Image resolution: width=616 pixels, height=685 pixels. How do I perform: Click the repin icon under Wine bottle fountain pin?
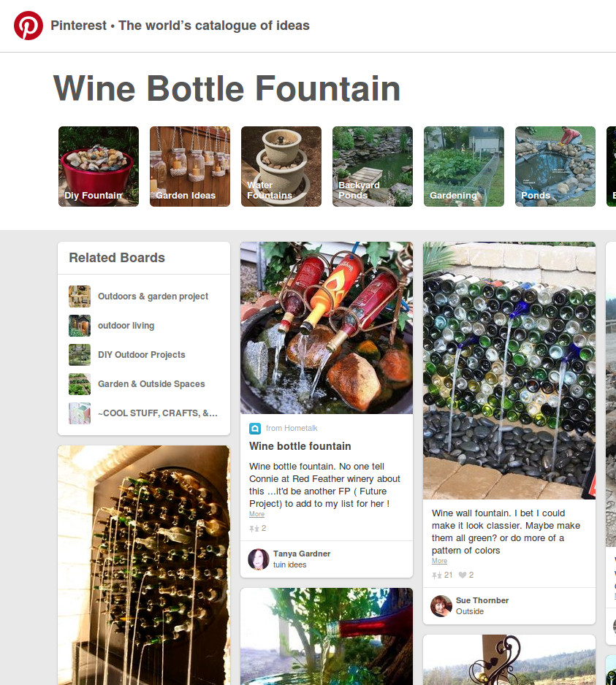pyautogui.click(x=254, y=528)
